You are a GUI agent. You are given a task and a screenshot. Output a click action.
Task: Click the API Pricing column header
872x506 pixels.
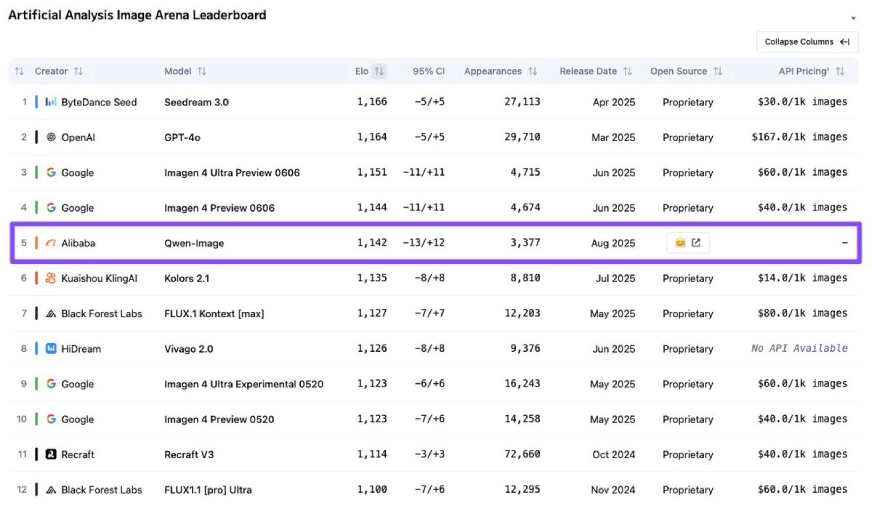804,71
